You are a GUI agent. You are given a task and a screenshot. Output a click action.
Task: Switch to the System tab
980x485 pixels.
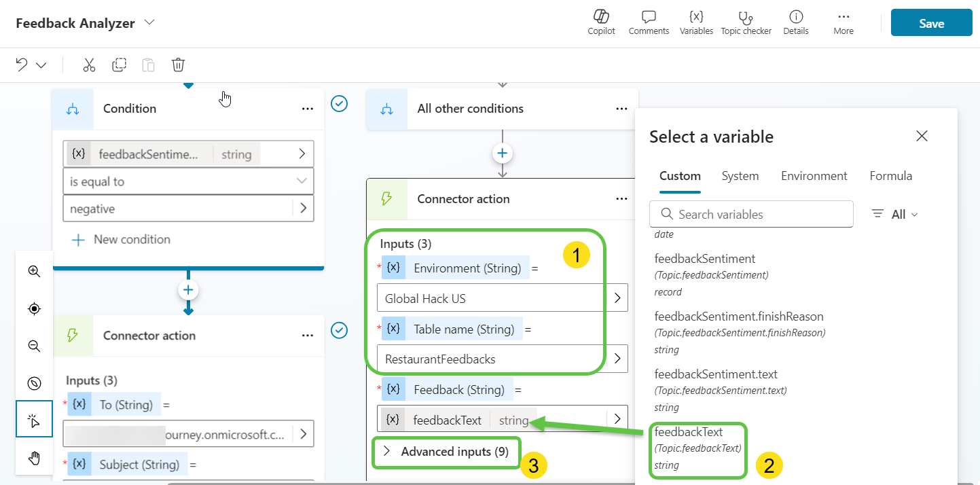740,176
